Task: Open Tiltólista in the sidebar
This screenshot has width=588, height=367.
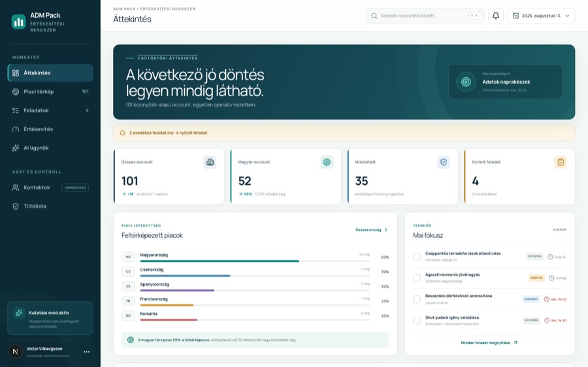Action: (x=50, y=206)
